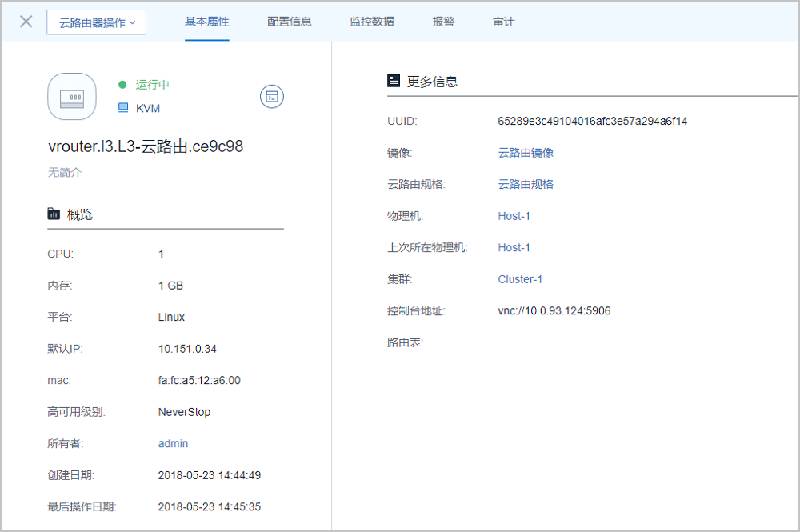Viewport: 800px width, 532px height.
Task: Open the console terminal icon
Action: (272, 97)
